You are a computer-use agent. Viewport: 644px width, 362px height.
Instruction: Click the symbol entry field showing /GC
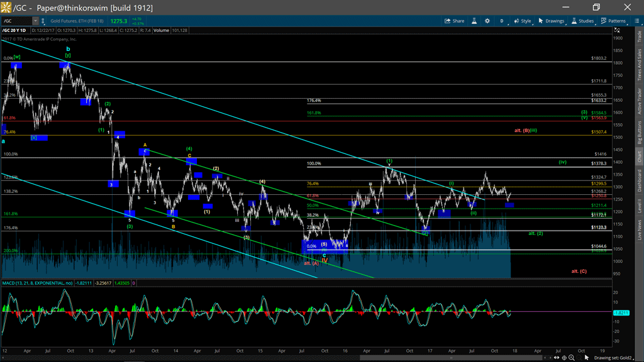[16, 21]
